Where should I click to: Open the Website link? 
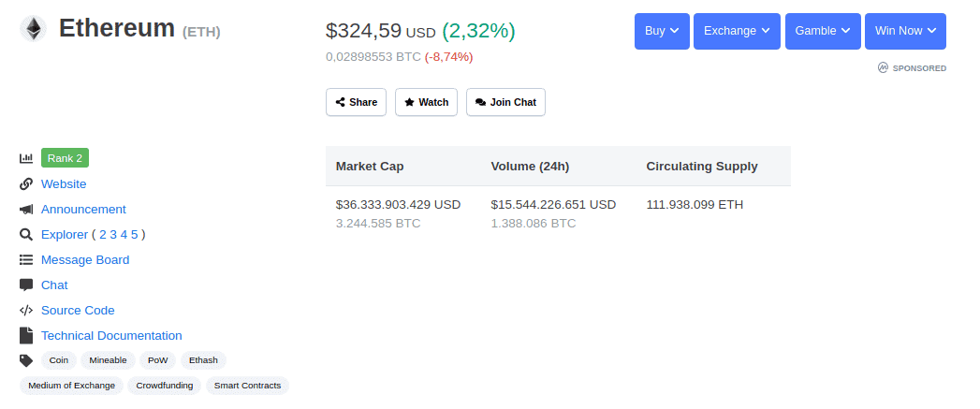(64, 183)
